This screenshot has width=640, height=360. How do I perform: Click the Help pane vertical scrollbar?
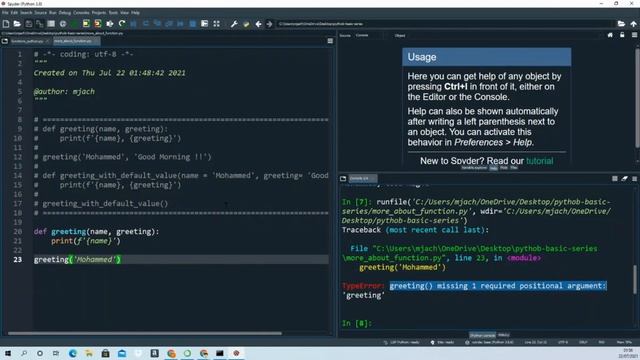click(637, 98)
